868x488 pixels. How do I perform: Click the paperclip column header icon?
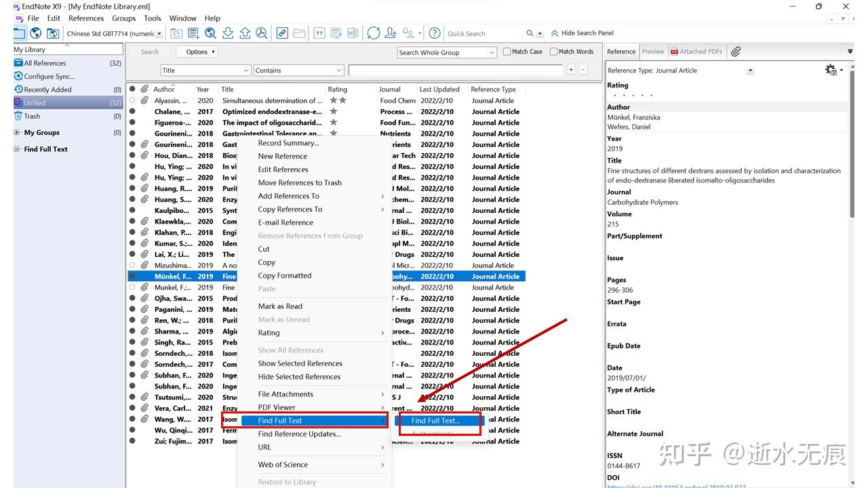pyautogui.click(x=144, y=89)
